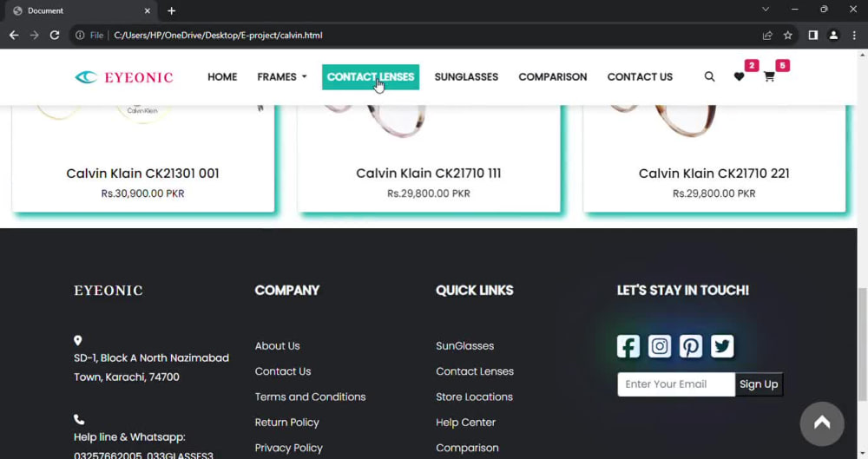
Task: Open the search magnifier icon
Action: 709,76
